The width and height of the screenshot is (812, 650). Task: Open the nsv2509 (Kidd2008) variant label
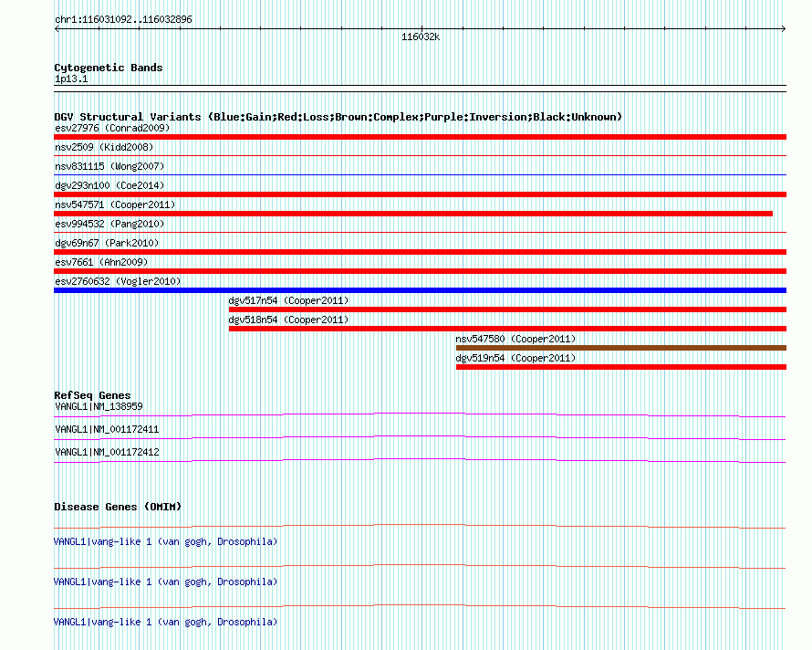tap(104, 147)
